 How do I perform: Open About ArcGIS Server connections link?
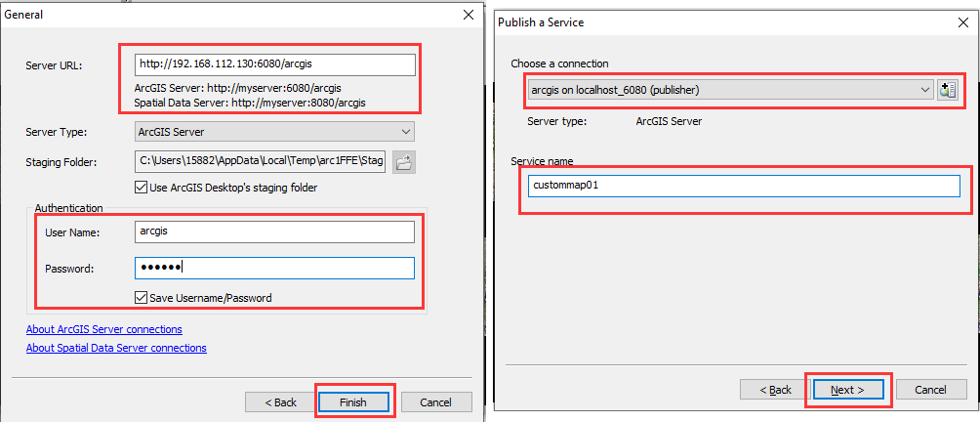(x=104, y=329)
